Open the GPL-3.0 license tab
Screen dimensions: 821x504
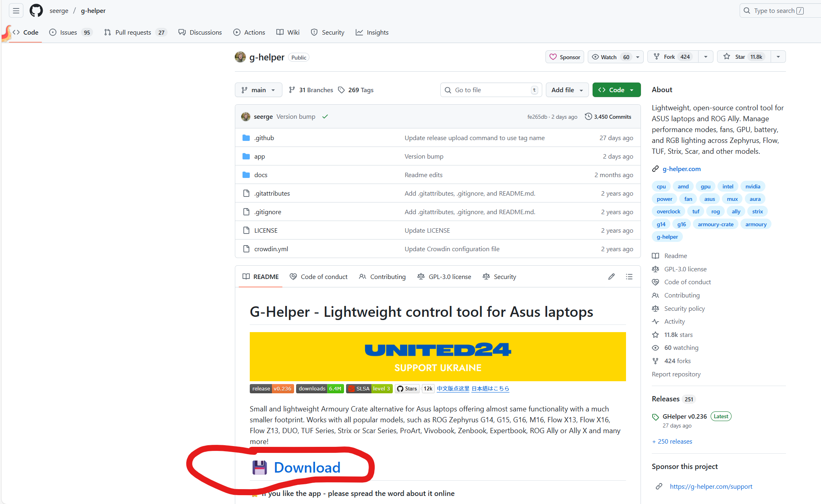[x=444, y=277]
